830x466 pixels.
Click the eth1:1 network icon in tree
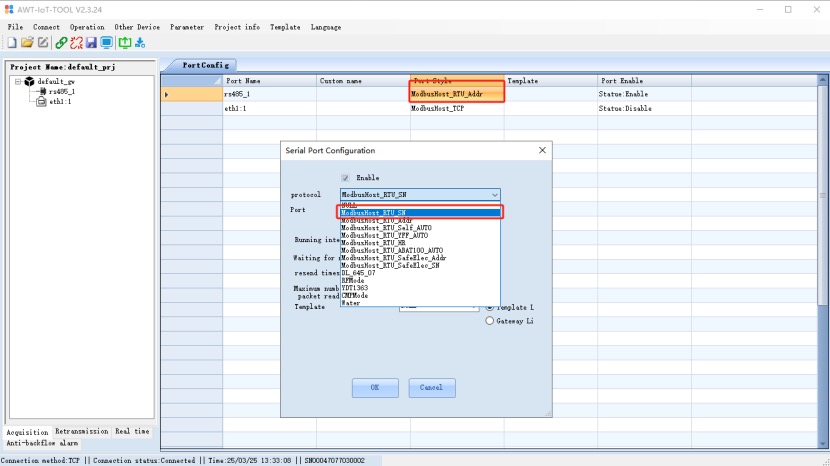click(x=41, y=101)
